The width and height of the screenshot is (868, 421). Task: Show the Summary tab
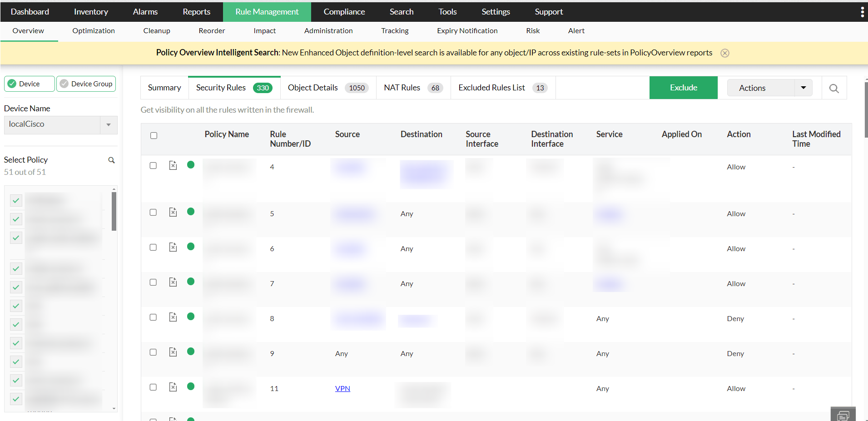pos(164,88)
